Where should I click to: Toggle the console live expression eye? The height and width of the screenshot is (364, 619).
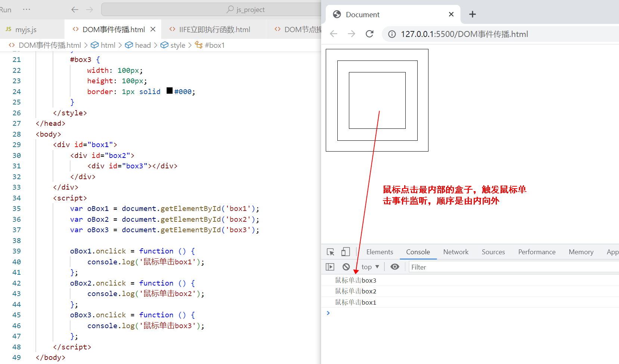[x=395, y=267]
